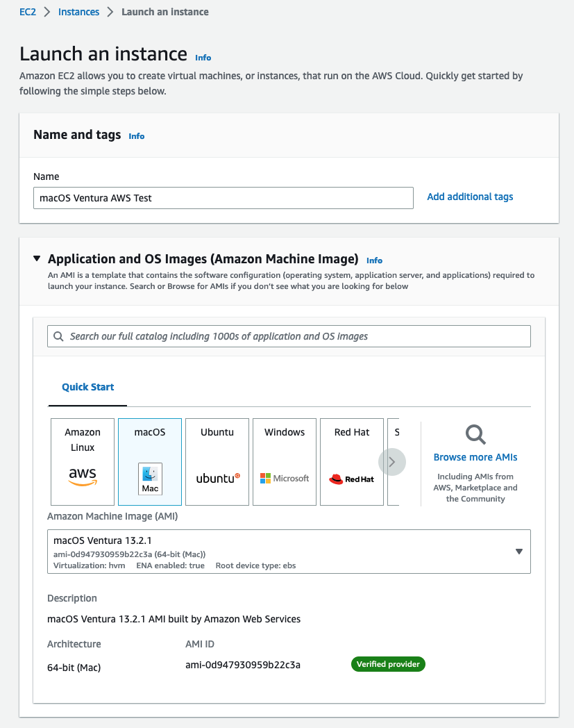Open the Amazon Machine Image dropdown
This screenshot has width=574, height=728.
tap(518, 552)
